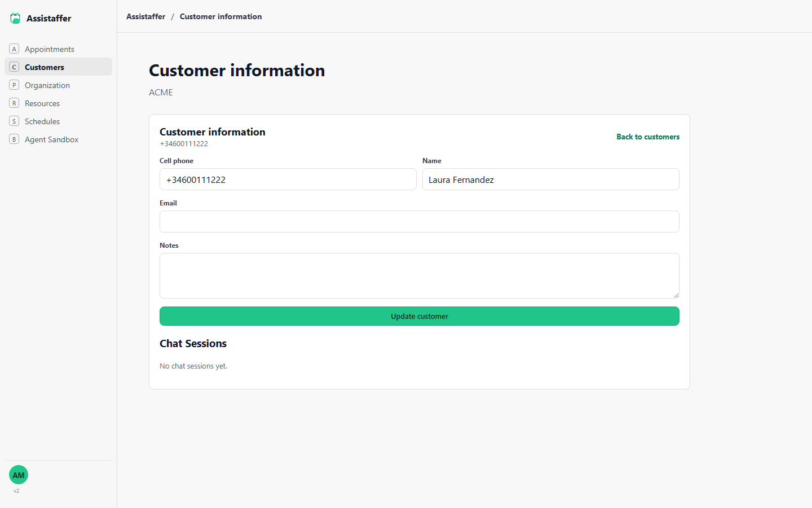This screenshot has height=508, width=812.
Task: Click the '+34600111222' subtitle under the card heading
Action: [184, 144]
